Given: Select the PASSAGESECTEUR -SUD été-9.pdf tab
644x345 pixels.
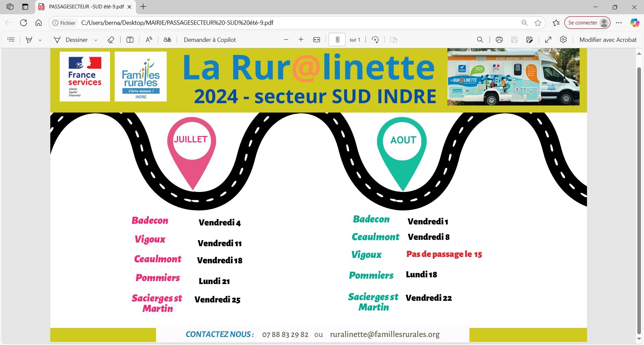Looking at the screenshot, I should coord(86,7).
